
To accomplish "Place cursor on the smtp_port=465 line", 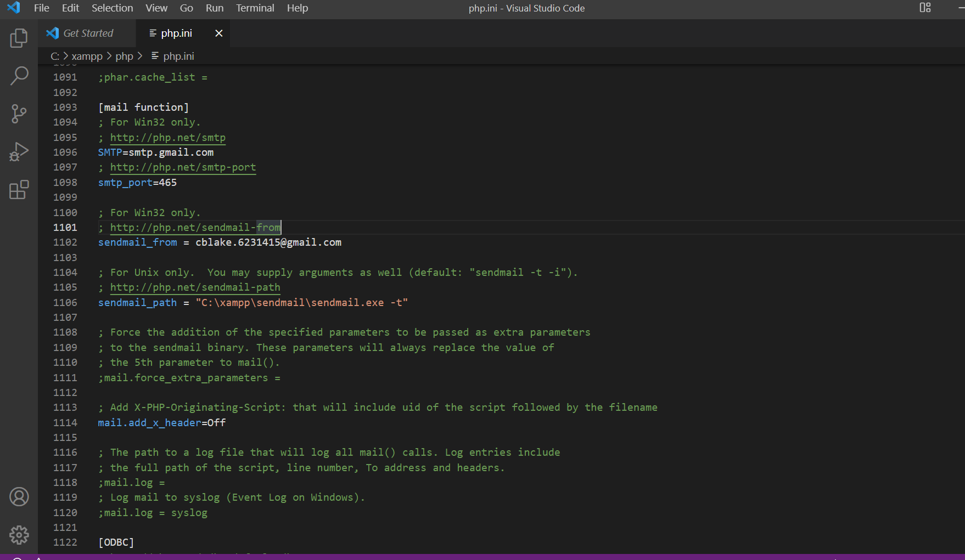I will (137, 183).
